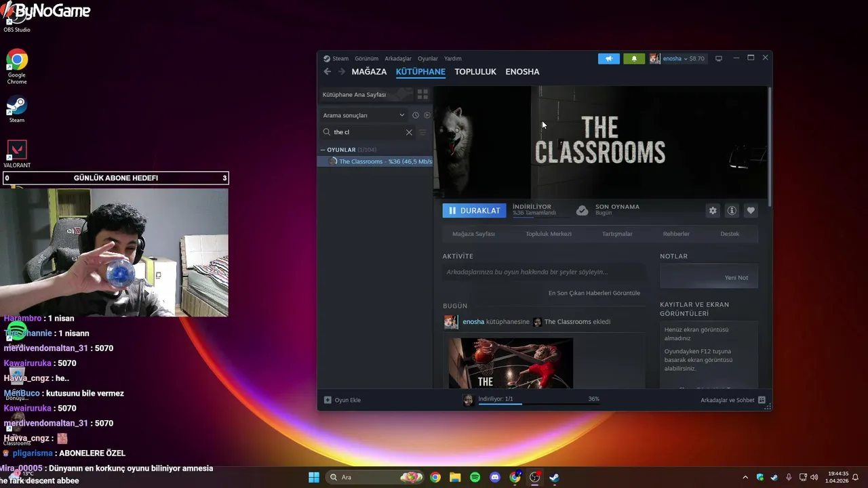Viewport: 868px width, 488px height.
Task: Click Windows taskbar search box
Action: pyautogui.click(x=374, y=477)
